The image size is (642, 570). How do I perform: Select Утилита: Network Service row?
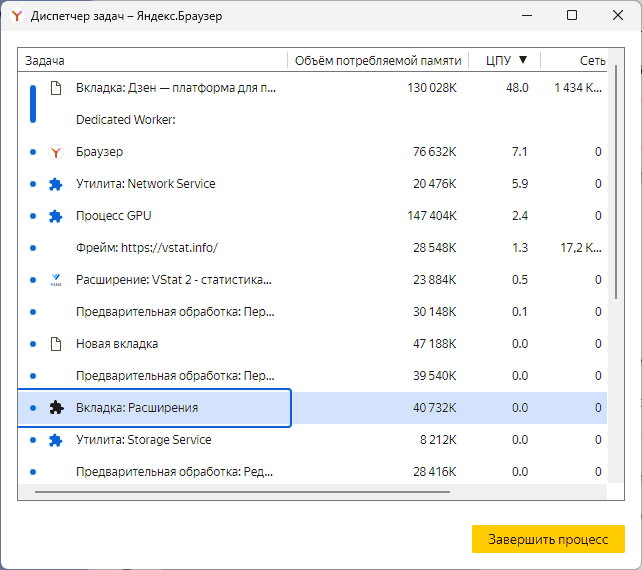(312, 184)
